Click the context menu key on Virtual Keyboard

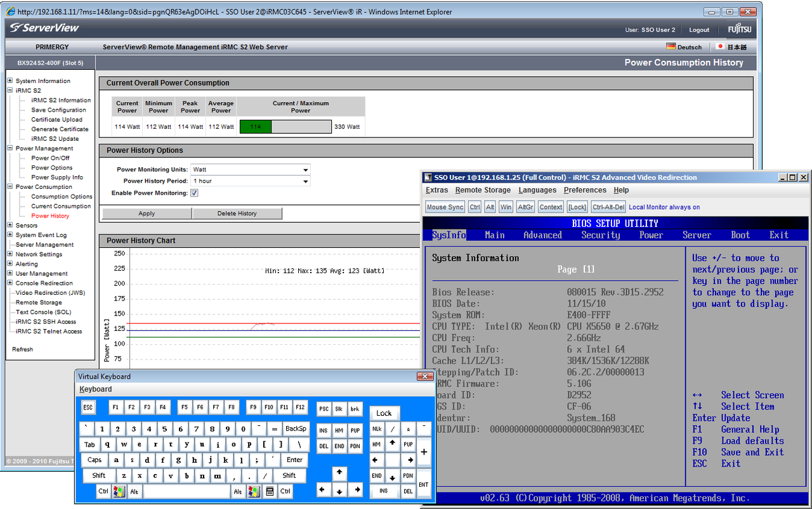coord(270,491)
